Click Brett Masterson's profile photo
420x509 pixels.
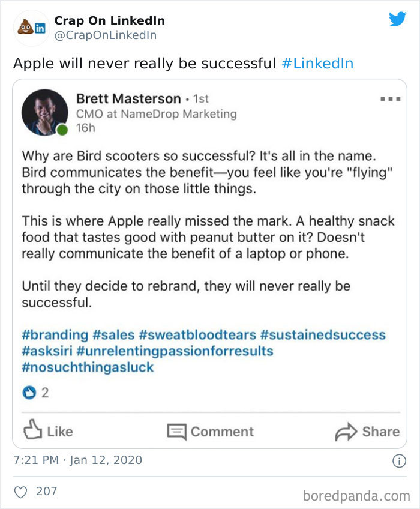(x=44, y=111)
